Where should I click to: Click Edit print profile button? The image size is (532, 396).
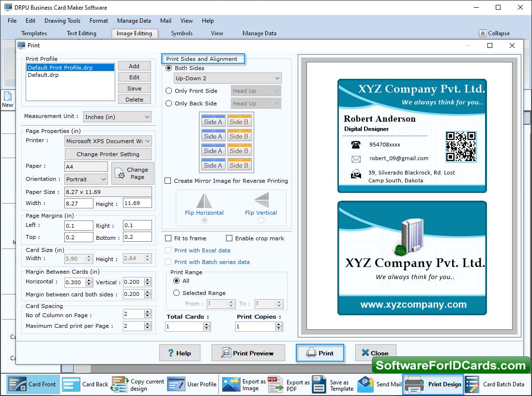(134, 77)
